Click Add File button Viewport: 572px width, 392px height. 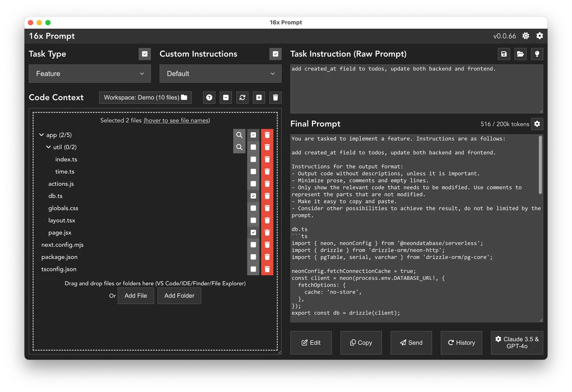(x=136, y=296)
